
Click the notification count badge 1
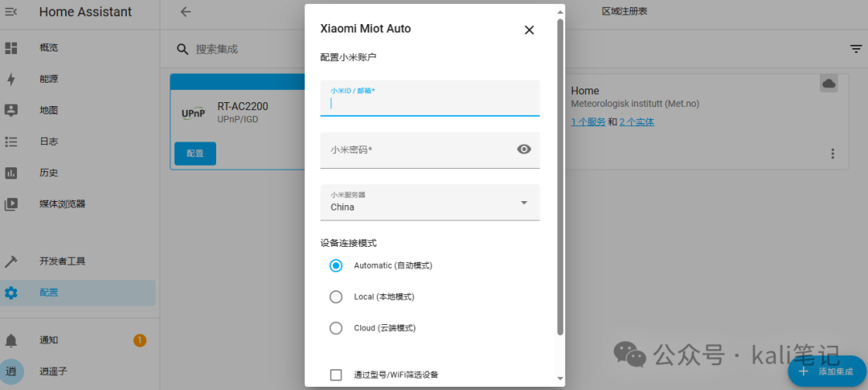tap(140, 340)
